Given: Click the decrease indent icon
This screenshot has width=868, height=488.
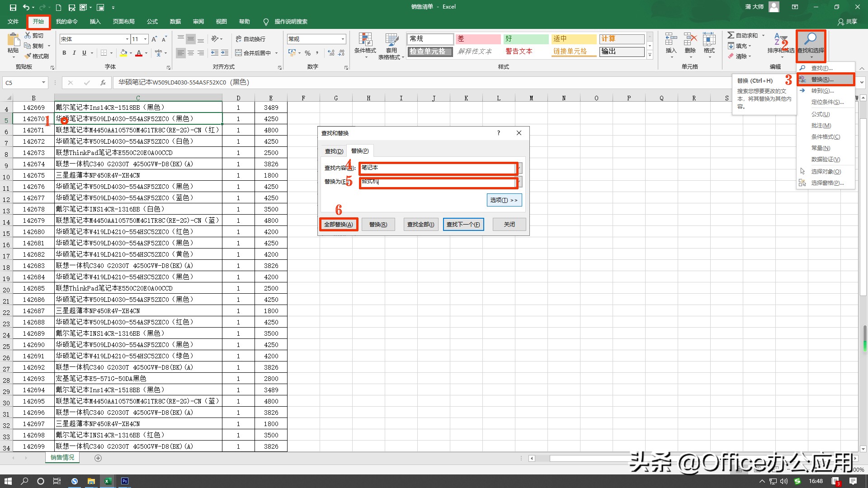Looking at the screenshot, I should [x=215, y=53].
